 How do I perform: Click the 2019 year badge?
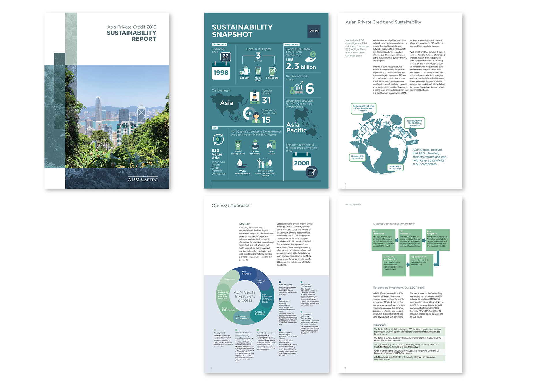(x=314, y=31)
